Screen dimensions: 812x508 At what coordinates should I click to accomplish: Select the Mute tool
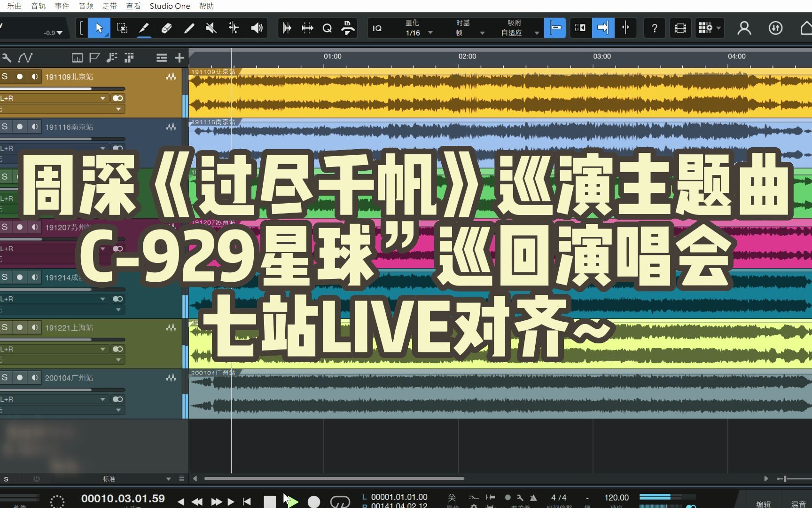(211, 28)
